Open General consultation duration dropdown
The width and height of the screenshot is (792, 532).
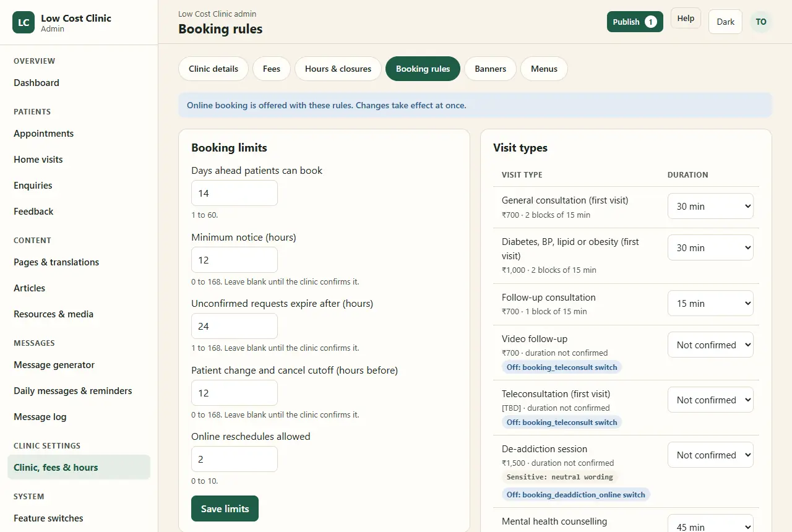[710, 206]
